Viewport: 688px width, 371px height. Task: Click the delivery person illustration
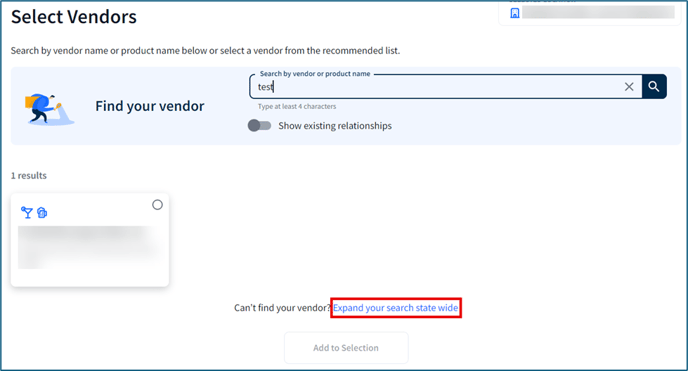(x=49, y=109)
